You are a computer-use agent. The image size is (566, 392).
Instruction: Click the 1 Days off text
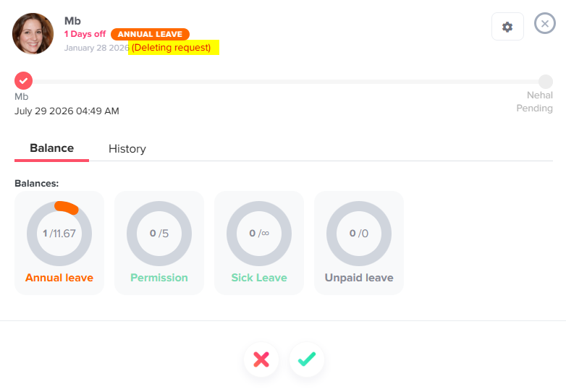85,34
